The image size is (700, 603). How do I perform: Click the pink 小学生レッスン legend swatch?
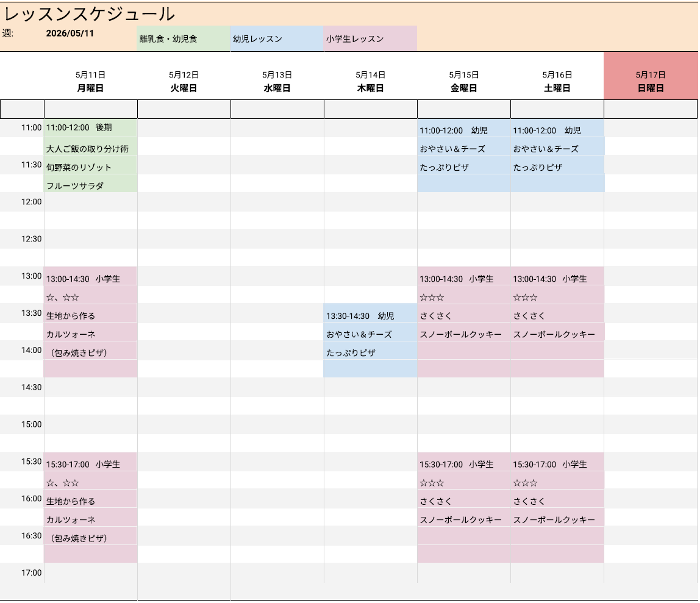coord(370,39)
